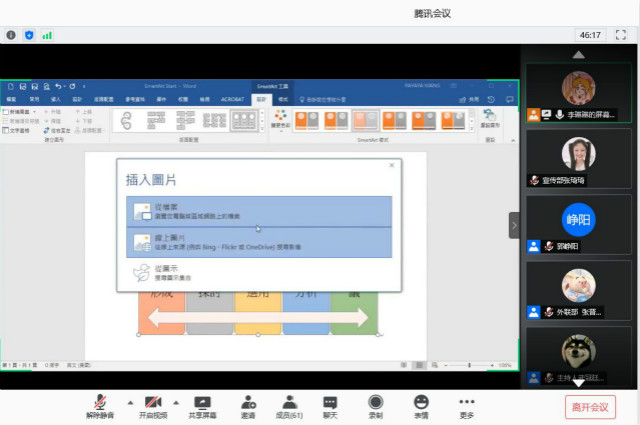Open the chat panel

click(330, 402)
